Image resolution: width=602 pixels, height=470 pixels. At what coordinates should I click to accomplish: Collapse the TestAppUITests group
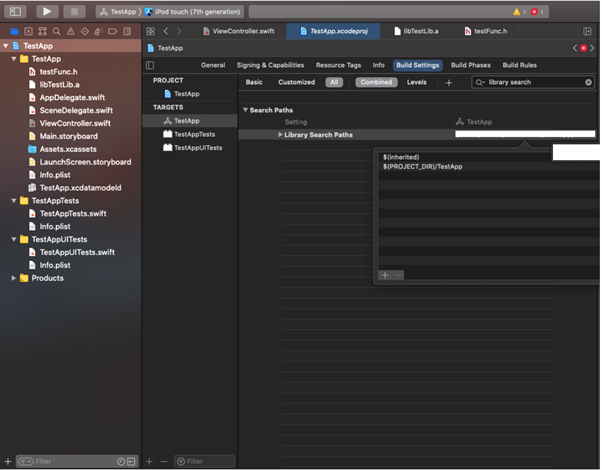(x=14, y=239)
